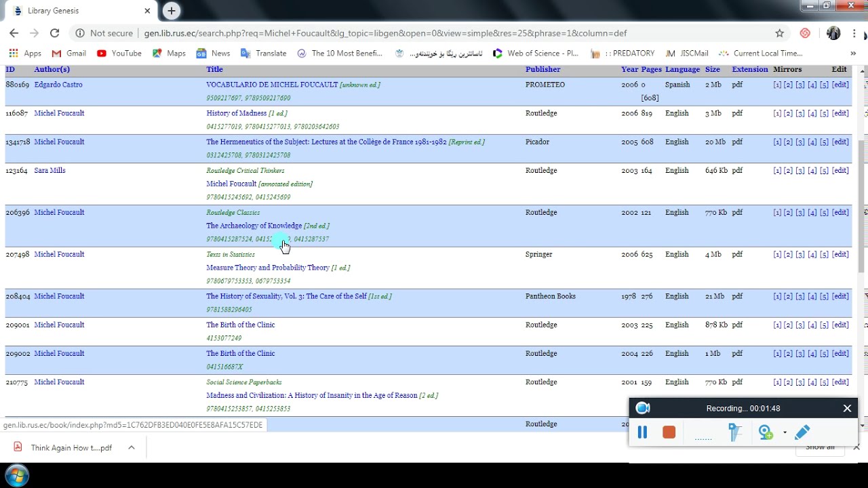Open the Windows Start button
This screenshot has height=488, width=868.
(17, 475)
